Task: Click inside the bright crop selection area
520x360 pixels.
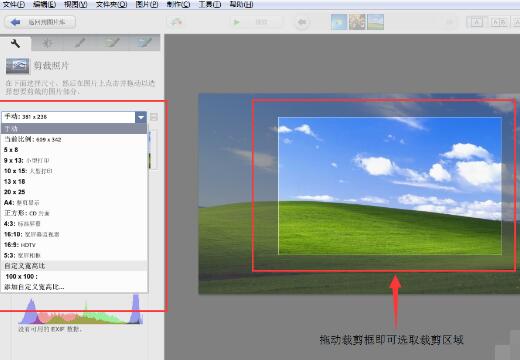Action: (x=390, y=186)
